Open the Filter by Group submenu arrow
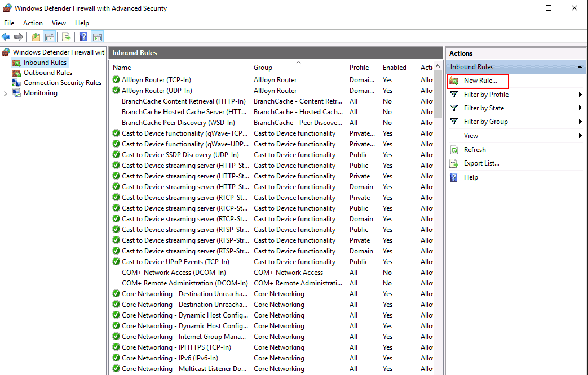 [x=580, y=122]
